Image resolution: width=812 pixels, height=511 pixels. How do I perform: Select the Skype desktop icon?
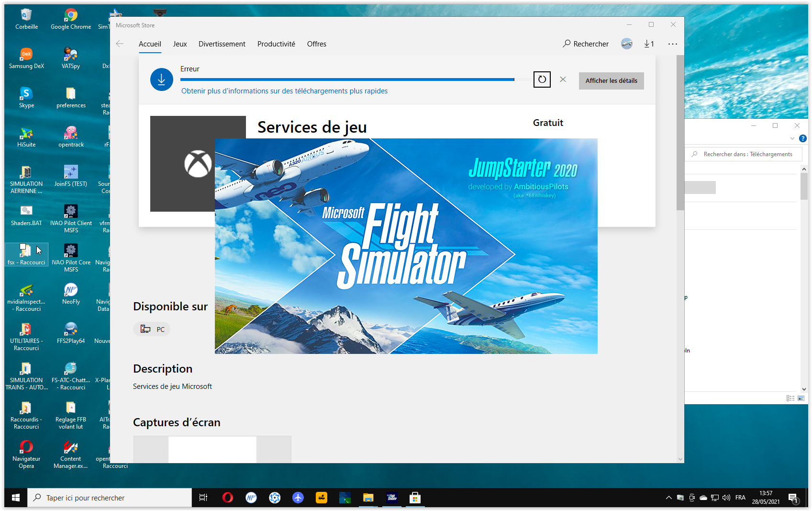point(26,98)
